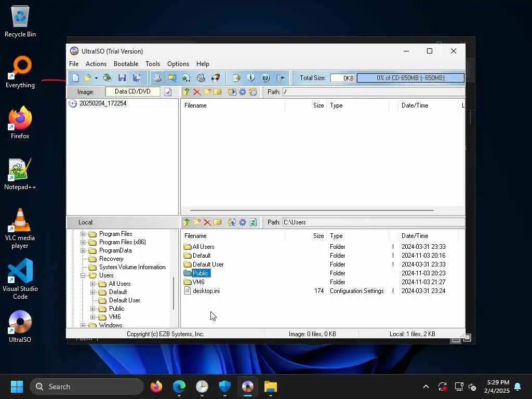Select desktop.ini in Local file list
Image resolution: width=532 pixels, height=399 pixels.
point(206,291)
